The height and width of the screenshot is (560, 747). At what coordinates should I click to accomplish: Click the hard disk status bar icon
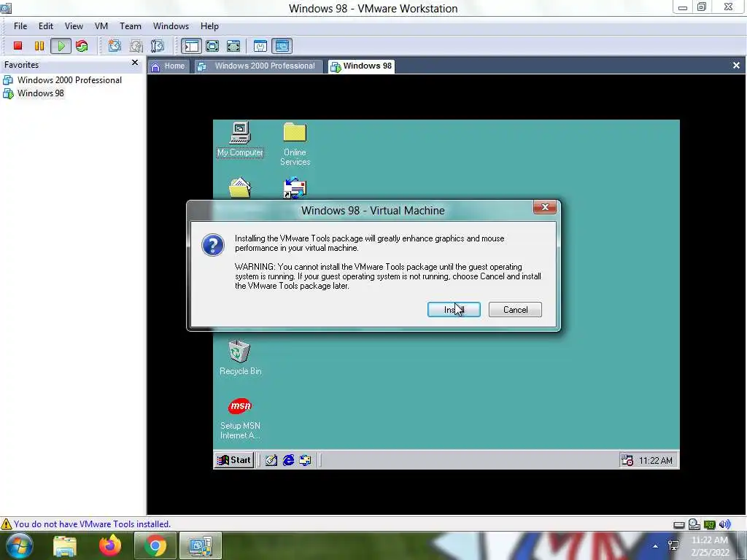(679, 525)
